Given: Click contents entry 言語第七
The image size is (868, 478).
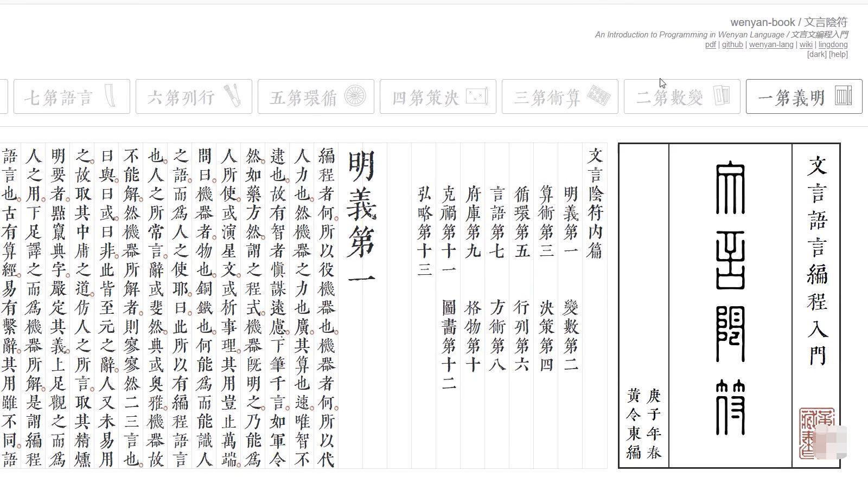Looking at the screenshot, I should coord(497,222).
